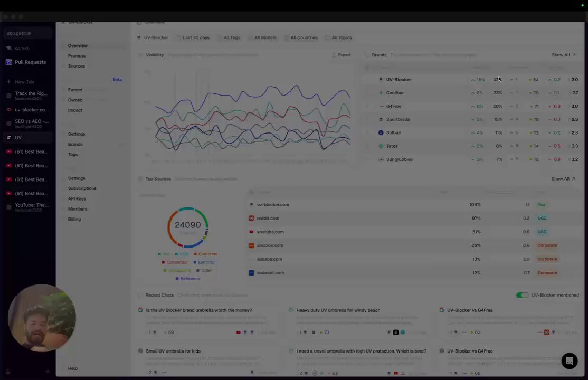
Task: Open API Keys in sidebar
Action: (x=77, y=198)
